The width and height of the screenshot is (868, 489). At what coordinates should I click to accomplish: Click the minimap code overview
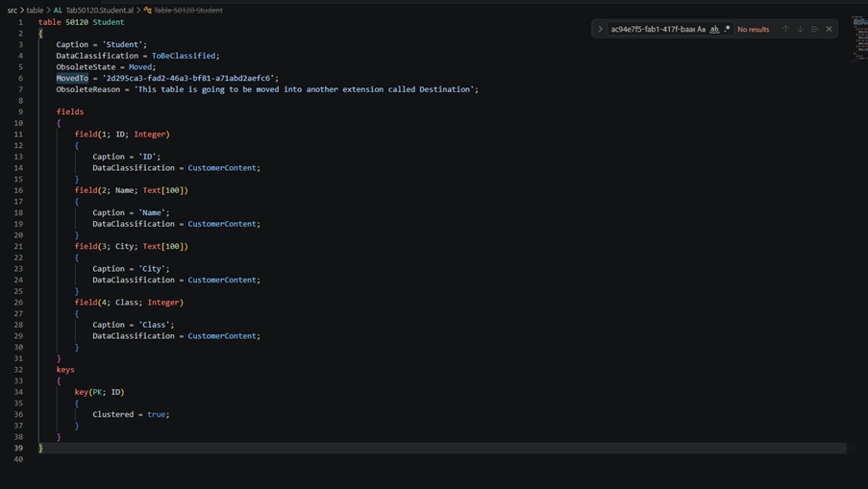(859, 38)
